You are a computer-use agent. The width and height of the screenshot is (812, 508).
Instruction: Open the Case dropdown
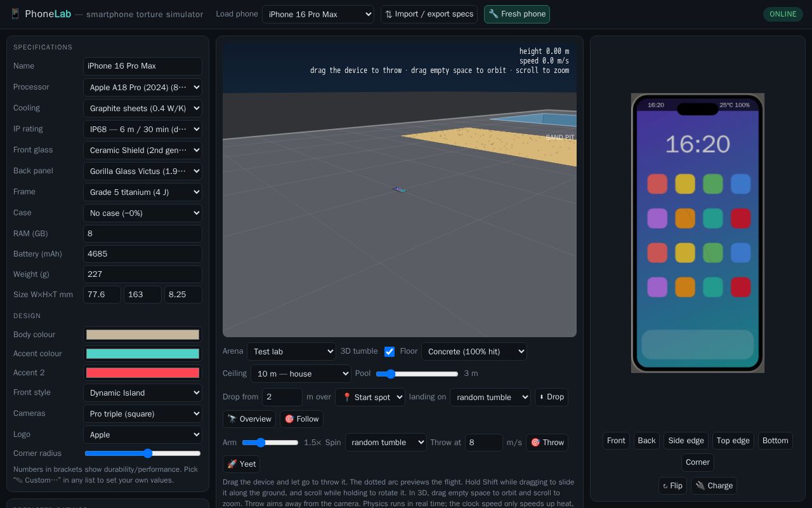pos(143,213)
